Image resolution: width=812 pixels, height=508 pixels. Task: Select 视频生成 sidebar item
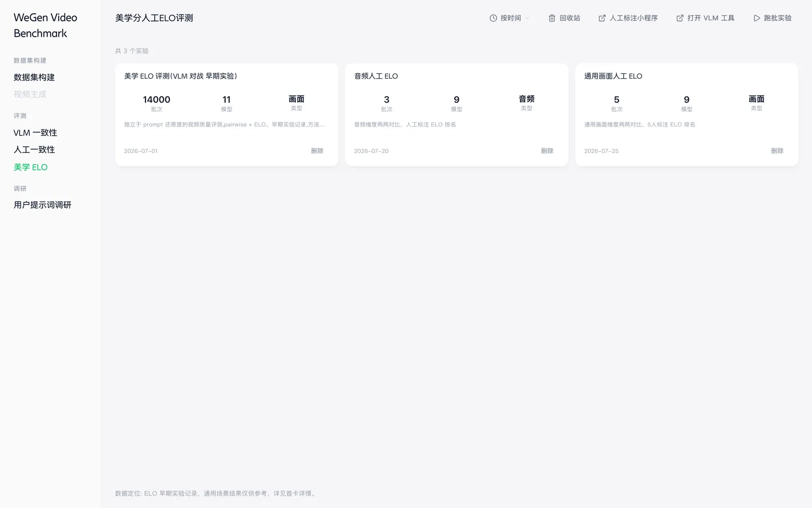click(x=30, y=94)
